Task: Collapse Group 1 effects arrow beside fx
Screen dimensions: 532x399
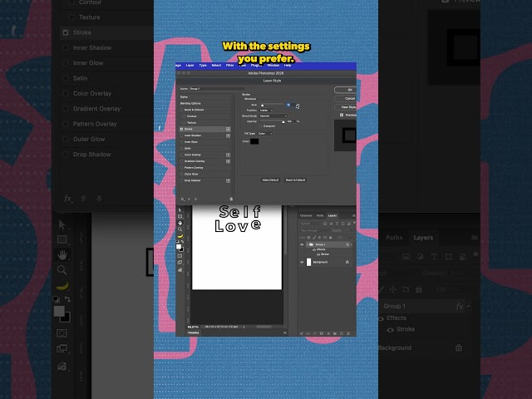Action: [352, 244]
